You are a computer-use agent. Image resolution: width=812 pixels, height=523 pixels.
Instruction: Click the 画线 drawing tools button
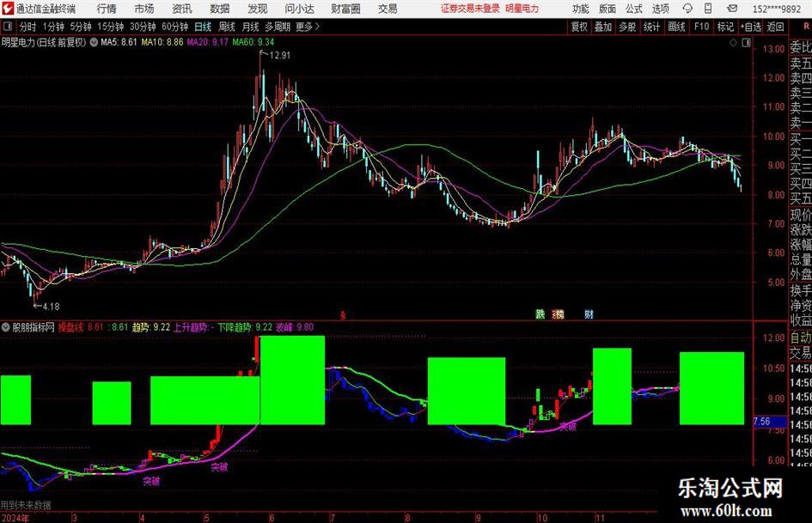(x=676, y=27)
